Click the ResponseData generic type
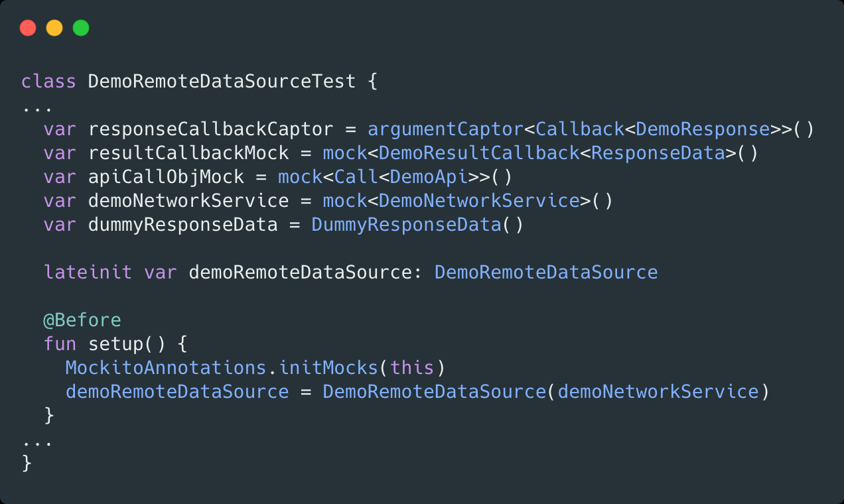This screenshot has width=844, height=504. click(658, 153)
